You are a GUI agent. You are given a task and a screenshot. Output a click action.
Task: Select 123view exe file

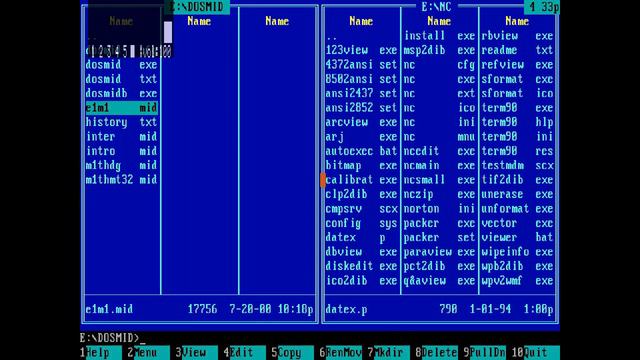coord(362,50)
